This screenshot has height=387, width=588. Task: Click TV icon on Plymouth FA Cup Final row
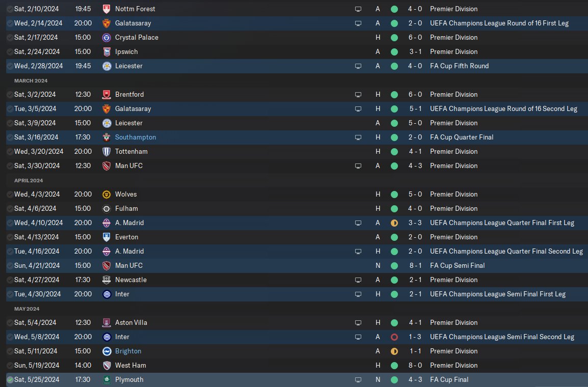358,380
